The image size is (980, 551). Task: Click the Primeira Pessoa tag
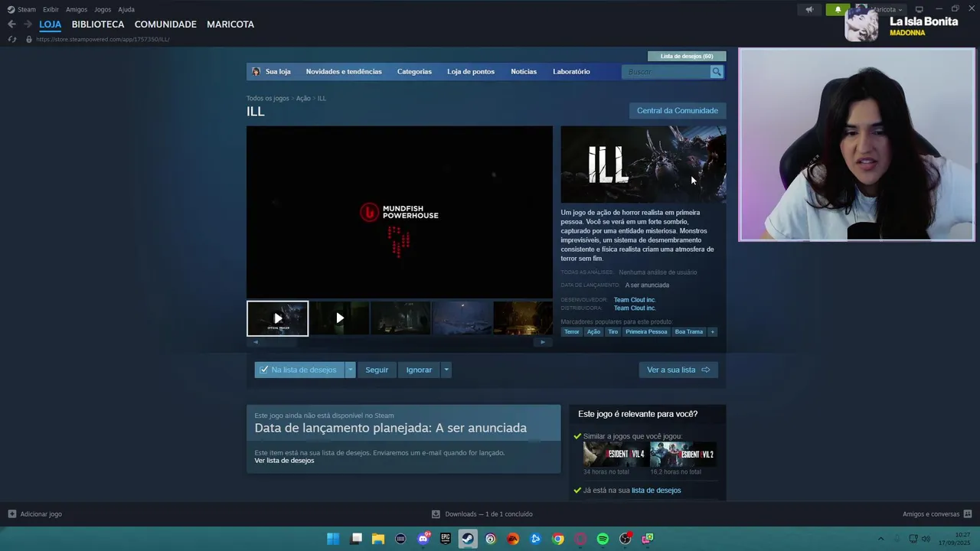click(646, 331)
